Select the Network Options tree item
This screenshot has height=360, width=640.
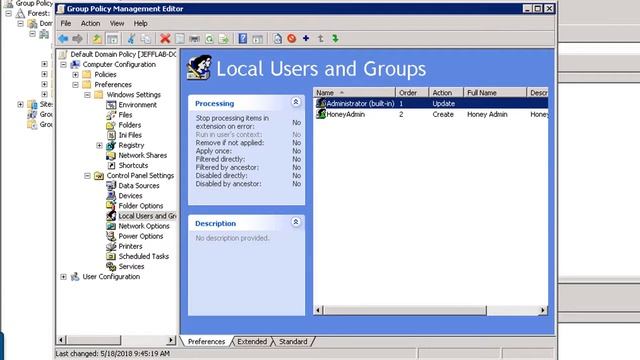pyautogui.click(x=144, y=226)
